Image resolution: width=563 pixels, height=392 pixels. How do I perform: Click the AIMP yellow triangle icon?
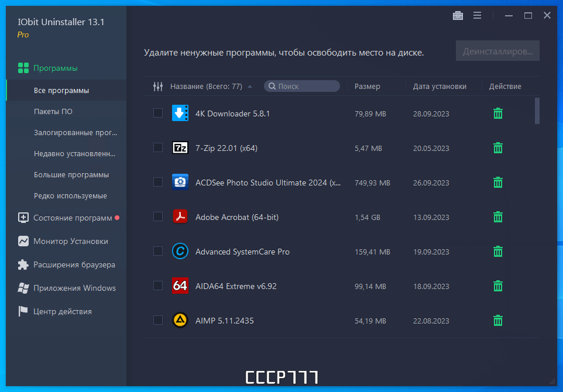coord(180,320)
